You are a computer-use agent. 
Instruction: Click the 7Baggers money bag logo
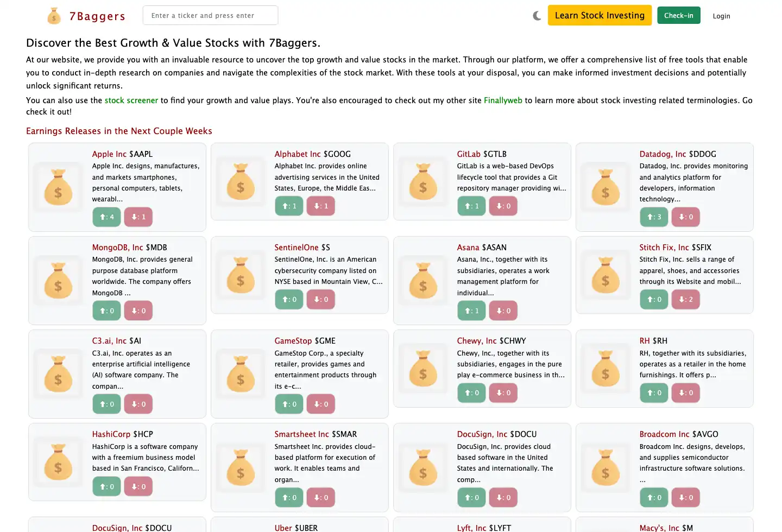tap(54, 16)
